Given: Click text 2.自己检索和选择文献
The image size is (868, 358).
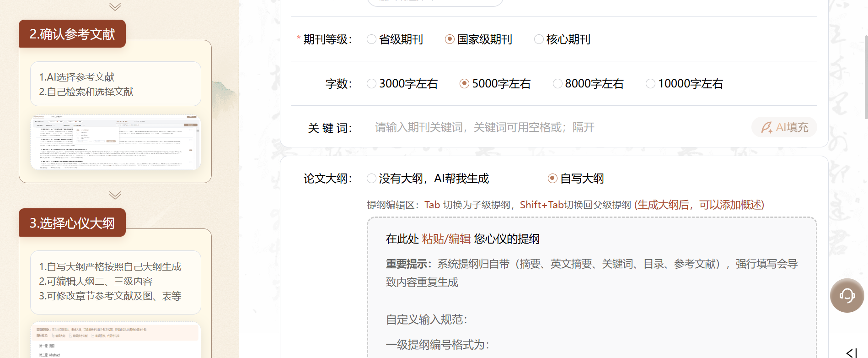Looking at the screenshot, I should coord(86,92).
